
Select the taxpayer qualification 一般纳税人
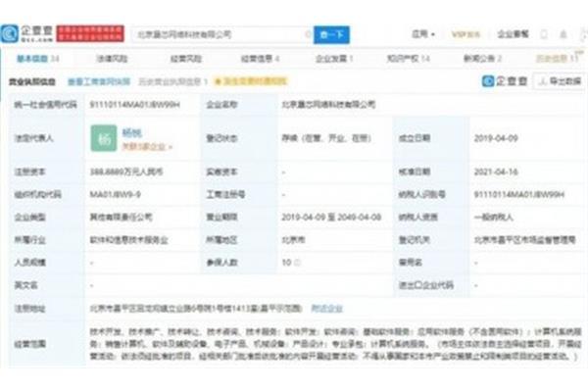[x=494, y=217]
